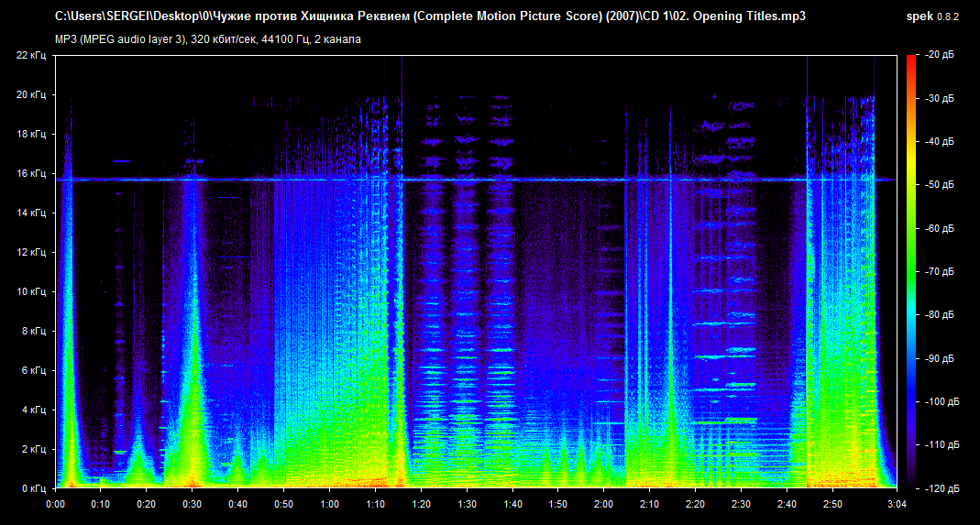
Task: Select the 1:00 mark on time axis
Action: pyautogui.click(x=329, y=504)
